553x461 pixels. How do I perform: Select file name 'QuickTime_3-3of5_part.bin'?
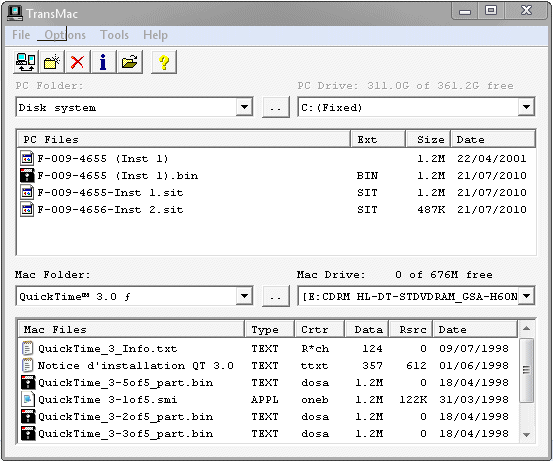pyautogui.click(x=126, y=433)
